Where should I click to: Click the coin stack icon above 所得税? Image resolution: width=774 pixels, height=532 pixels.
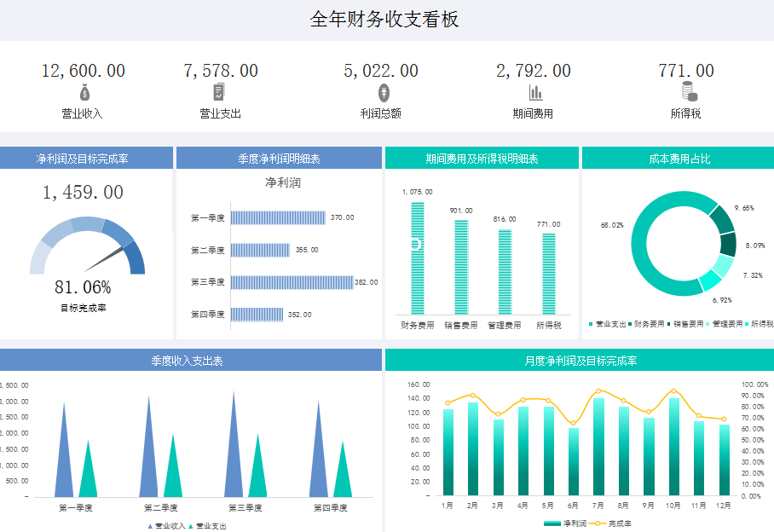point(689,92)
